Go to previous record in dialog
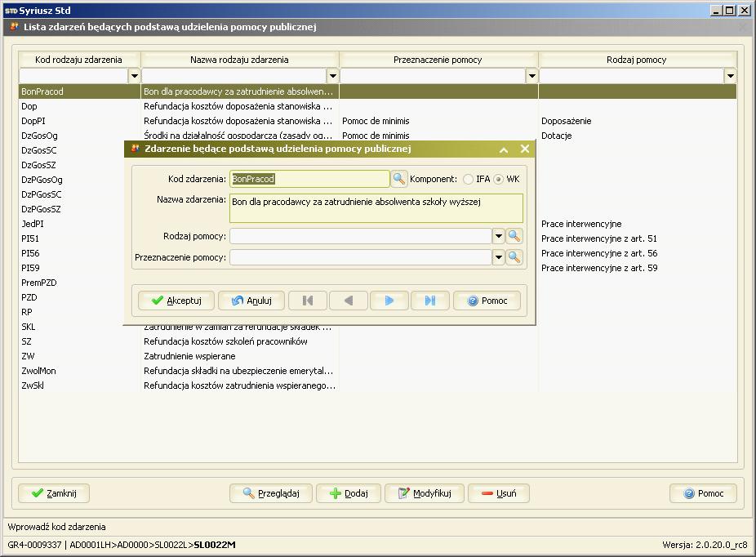 [x=349, y=301]
